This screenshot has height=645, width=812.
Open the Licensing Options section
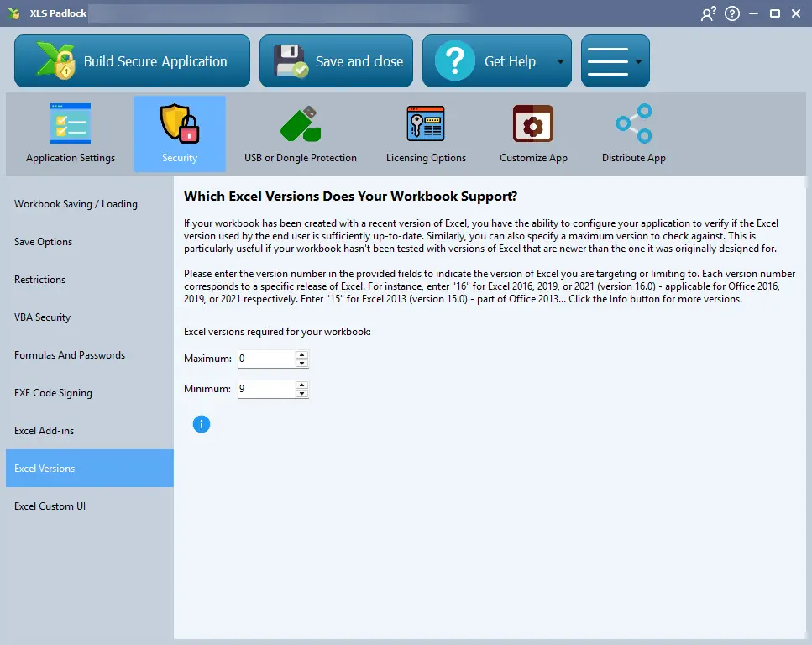click(426, 134)
